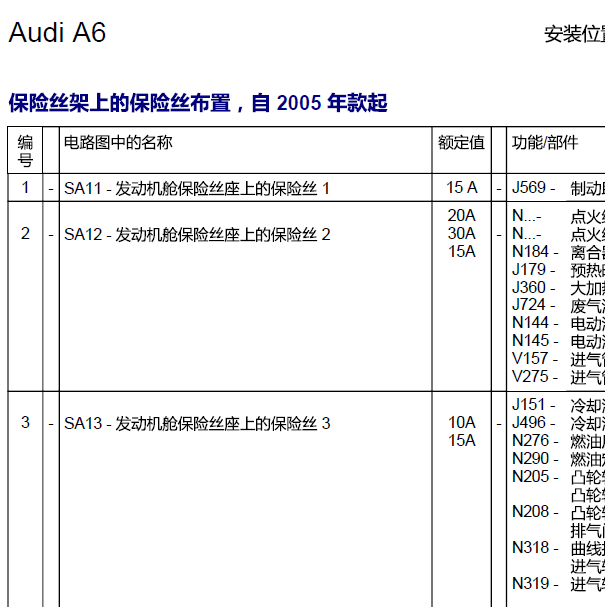Viewport: 605px width, 607px height.
Task: Select component code N205
Action: click(530, 477)
